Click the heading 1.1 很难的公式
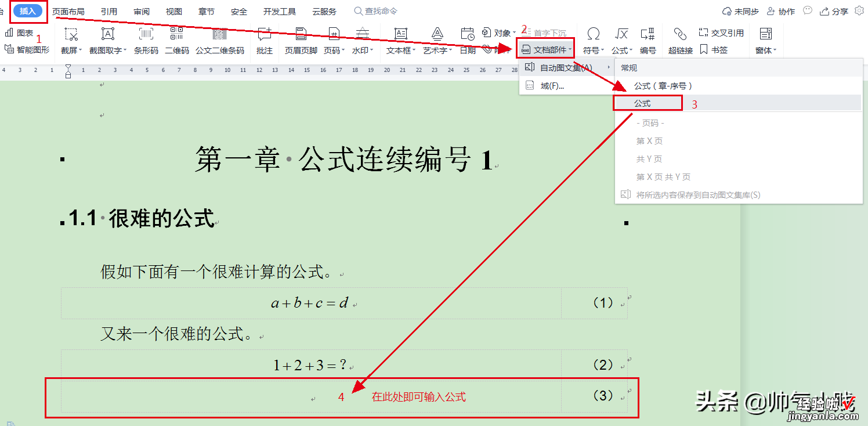Screen dimensions: 868x426 142,219
